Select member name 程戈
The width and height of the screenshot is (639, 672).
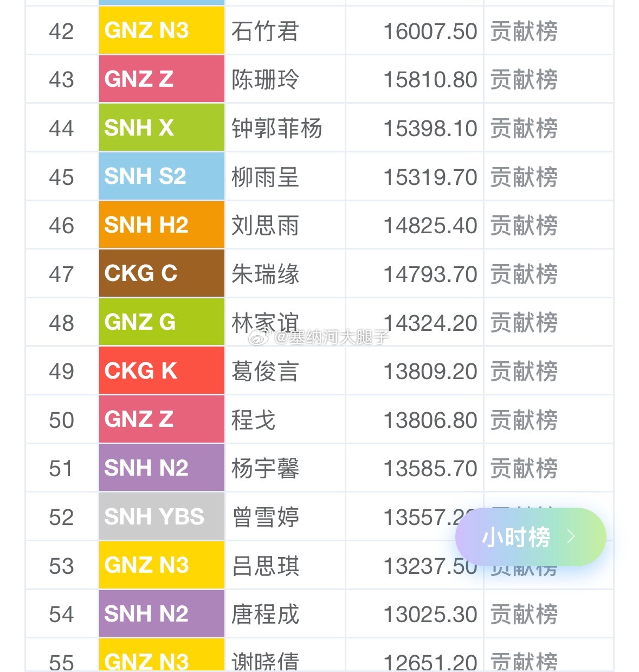(254, 420)
